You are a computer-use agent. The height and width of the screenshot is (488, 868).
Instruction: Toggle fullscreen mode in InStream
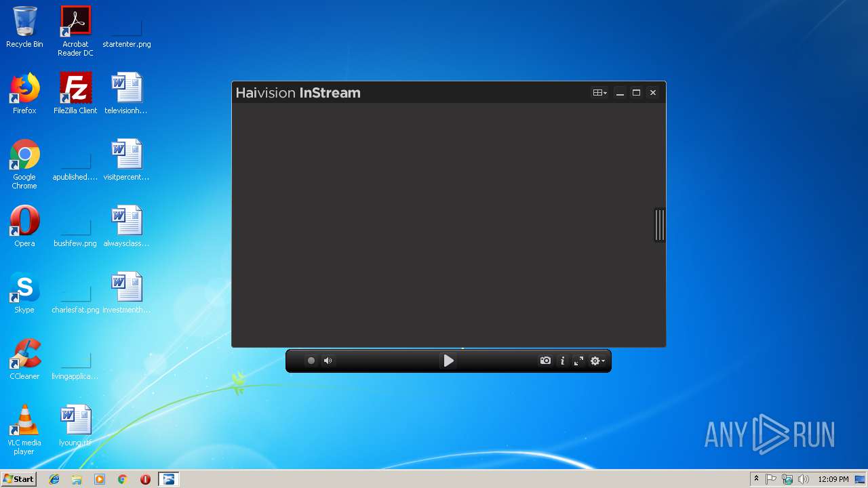(578, 361)
